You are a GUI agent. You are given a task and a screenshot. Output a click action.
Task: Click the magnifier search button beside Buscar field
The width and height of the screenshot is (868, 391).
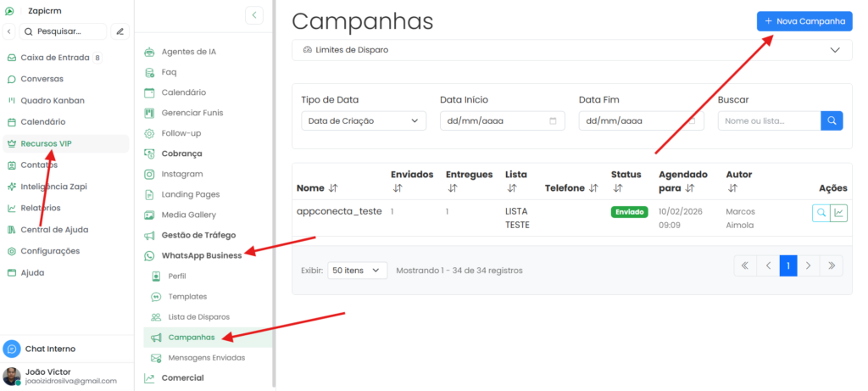tap(832, 120)
